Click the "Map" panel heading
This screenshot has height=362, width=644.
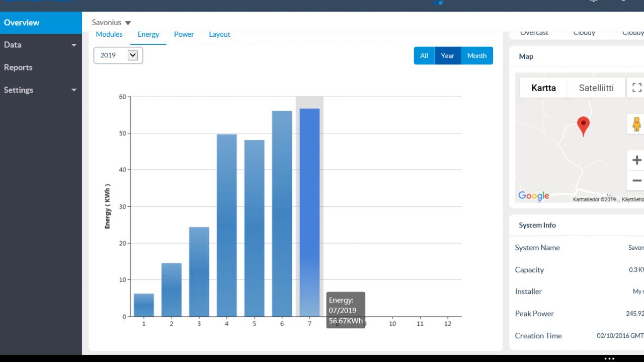pyautogui.click(x=526, y=56)
